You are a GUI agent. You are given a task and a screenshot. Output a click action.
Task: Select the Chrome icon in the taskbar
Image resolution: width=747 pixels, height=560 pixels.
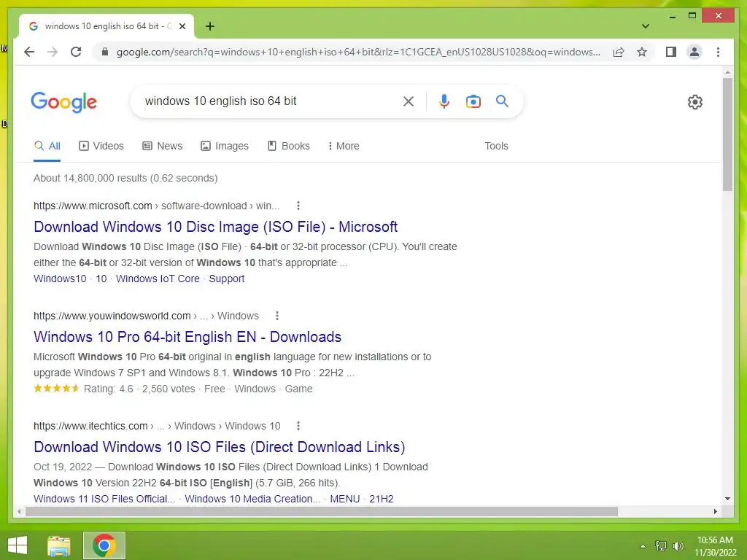(x=104, y=545)
